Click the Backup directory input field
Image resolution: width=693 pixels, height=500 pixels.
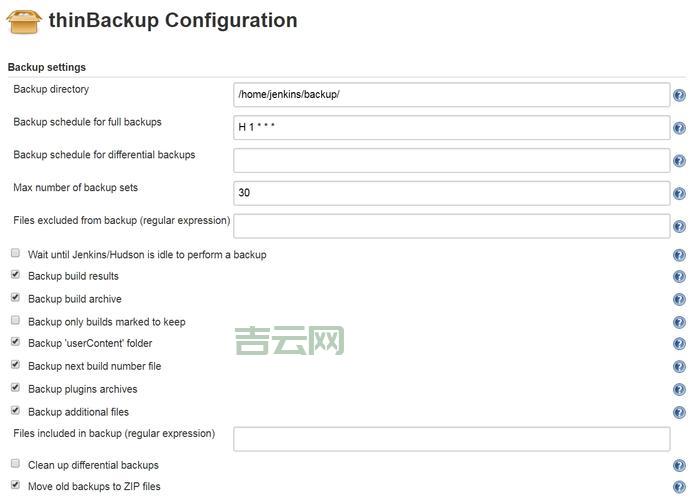click(x=451, y=95)
